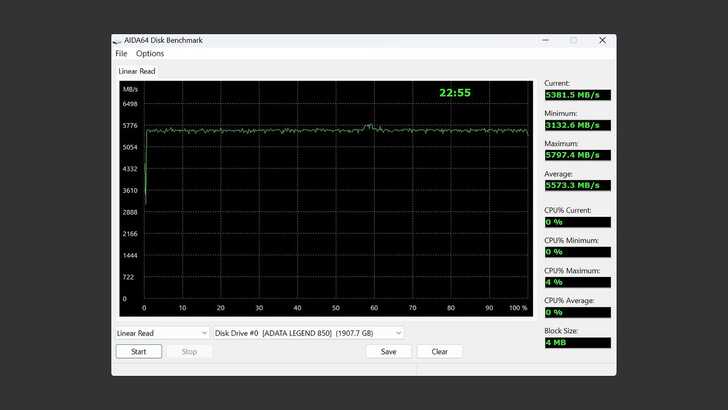Select the Minimum 3132.6 MB/s value box
The height and width of the screenshot is (410, 728).
(576, 125)
